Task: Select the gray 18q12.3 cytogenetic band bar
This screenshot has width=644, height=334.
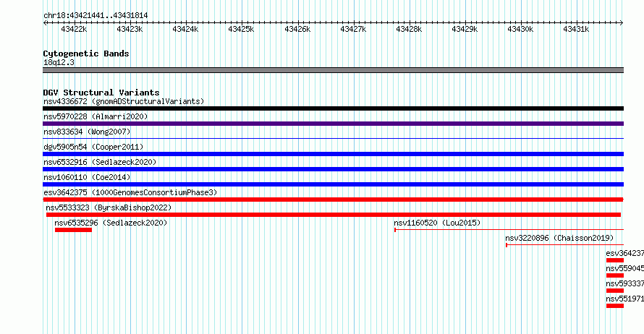Action: click(333, 70)
